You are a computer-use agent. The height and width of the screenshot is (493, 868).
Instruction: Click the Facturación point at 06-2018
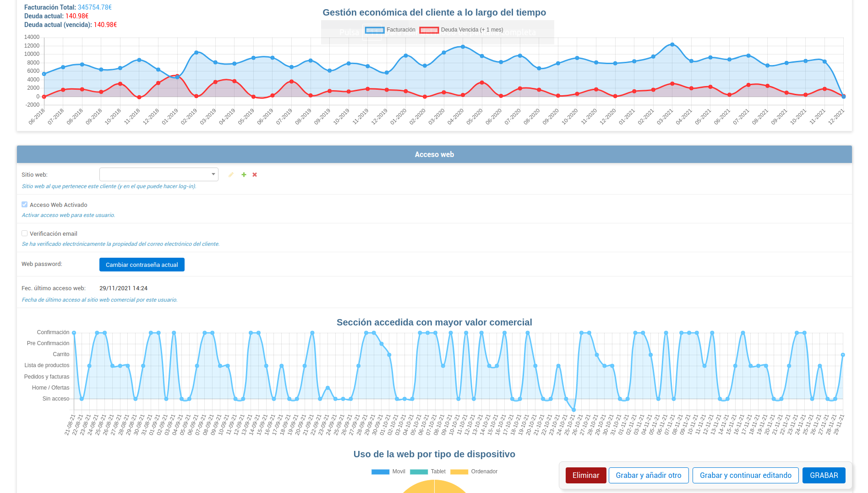click(44, 74)
